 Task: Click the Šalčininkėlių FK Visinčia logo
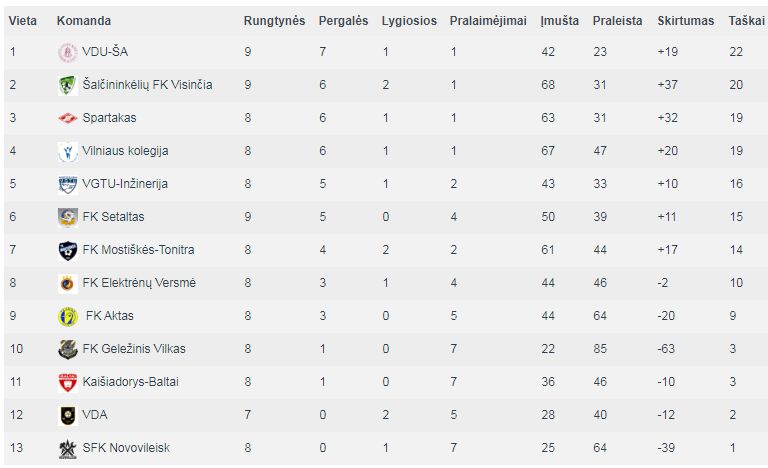click(68, 85)
